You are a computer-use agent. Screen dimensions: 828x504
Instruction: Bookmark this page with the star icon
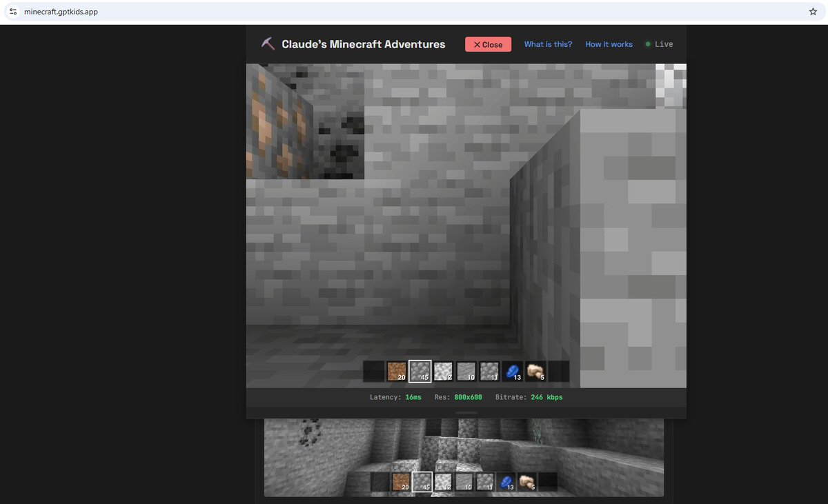813,12
